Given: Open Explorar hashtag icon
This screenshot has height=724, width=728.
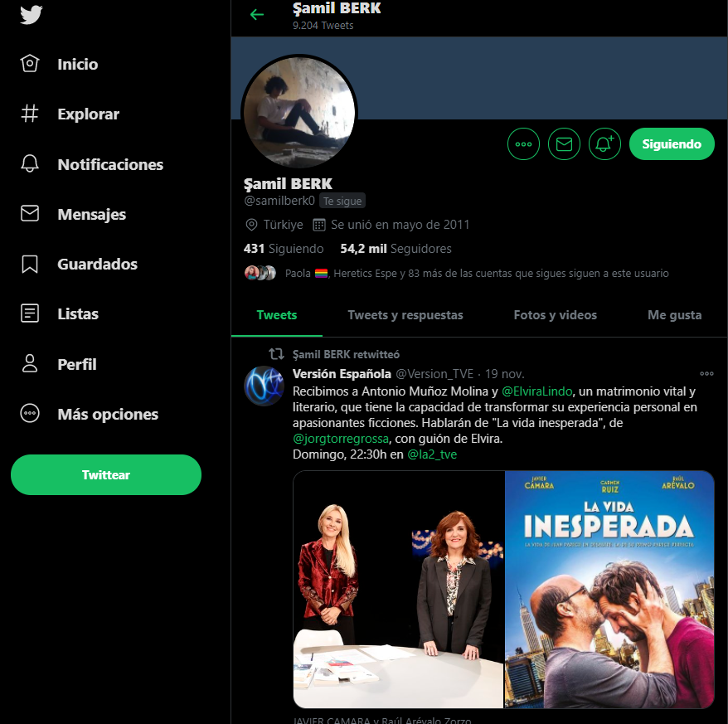Looking at the screenshot, I should 30,114.
